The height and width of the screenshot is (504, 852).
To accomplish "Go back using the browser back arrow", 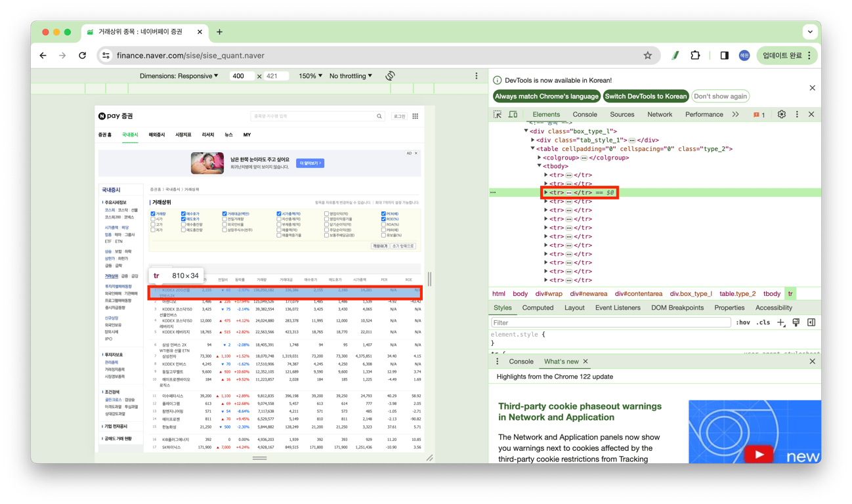I will coord(43,56).
